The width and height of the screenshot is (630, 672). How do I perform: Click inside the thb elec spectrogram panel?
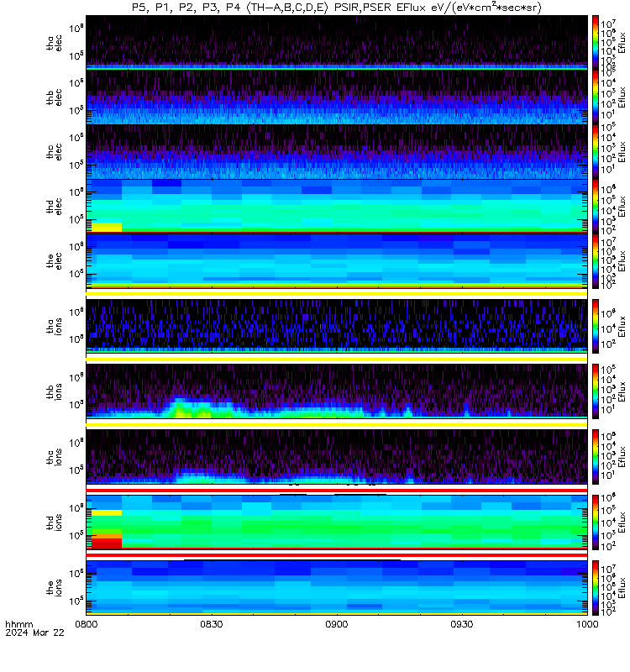337,97
